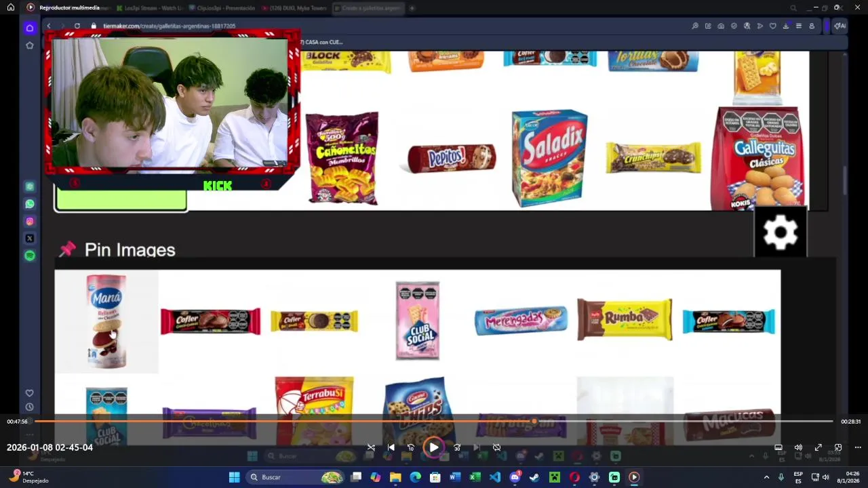
Task: Switch to the Los3pi Stream browser tab
Action: point(149,8)
